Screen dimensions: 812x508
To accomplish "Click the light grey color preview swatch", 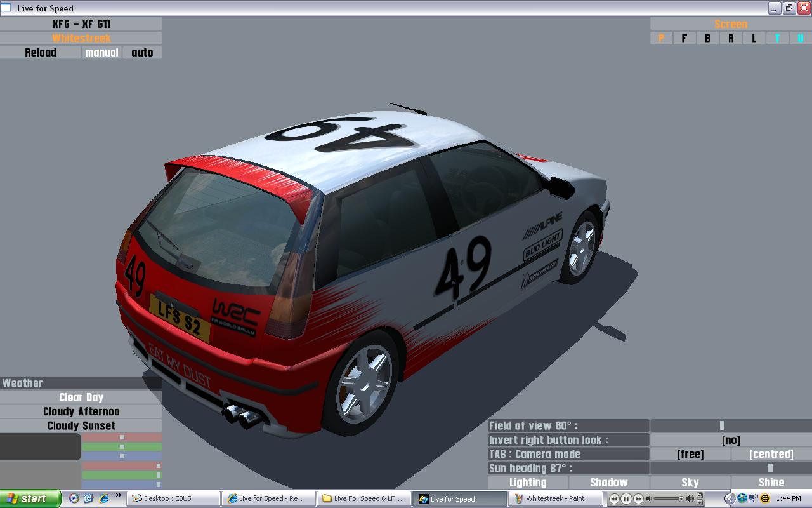I will pyautogui.click(x=40, y=476).
